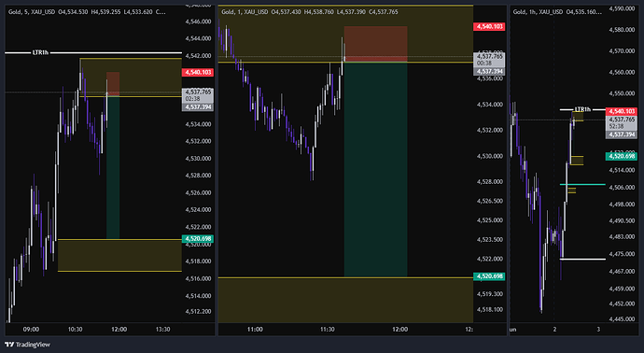Select the LTR1h line label in 1h chart

click(582, 109)
